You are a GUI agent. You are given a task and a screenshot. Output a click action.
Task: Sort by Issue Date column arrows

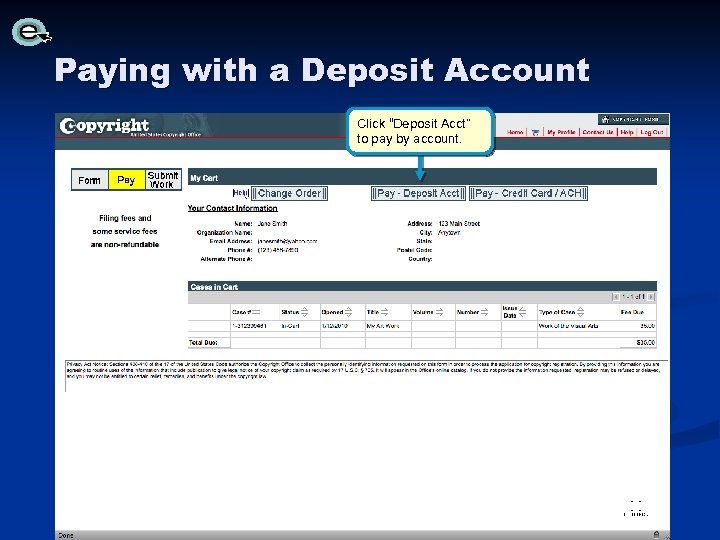pos(522,312)
